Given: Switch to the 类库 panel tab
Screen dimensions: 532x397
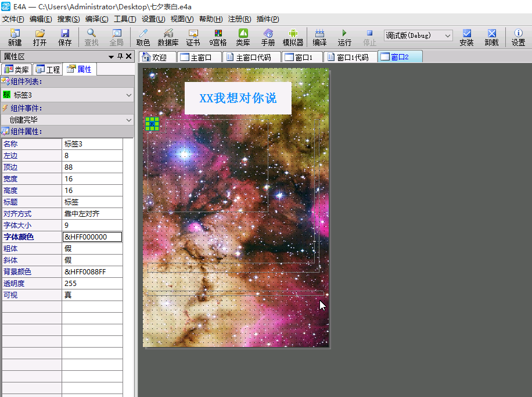Looking at the screenshot, I should click(x=17, y=70).
